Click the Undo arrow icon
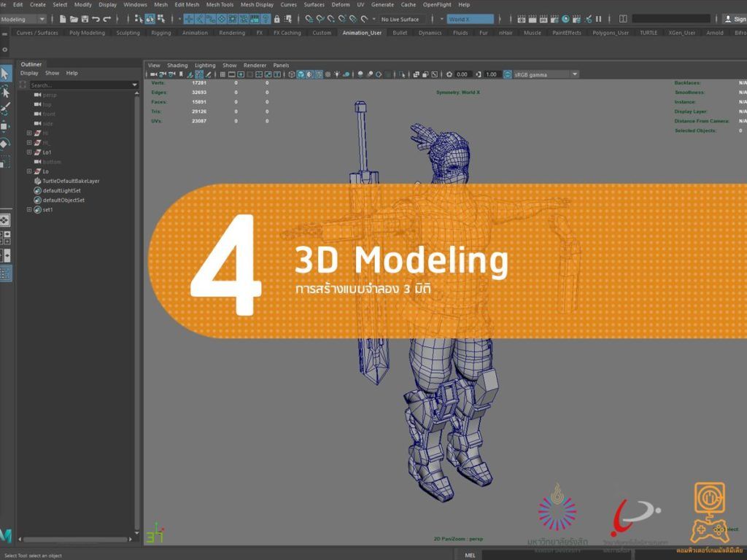Viewport: 747px width, 560px height. click(x=96, y=19)
